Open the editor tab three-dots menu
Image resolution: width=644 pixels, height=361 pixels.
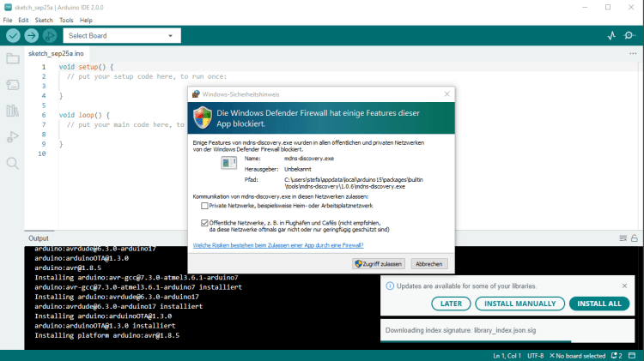pos(633,54)
